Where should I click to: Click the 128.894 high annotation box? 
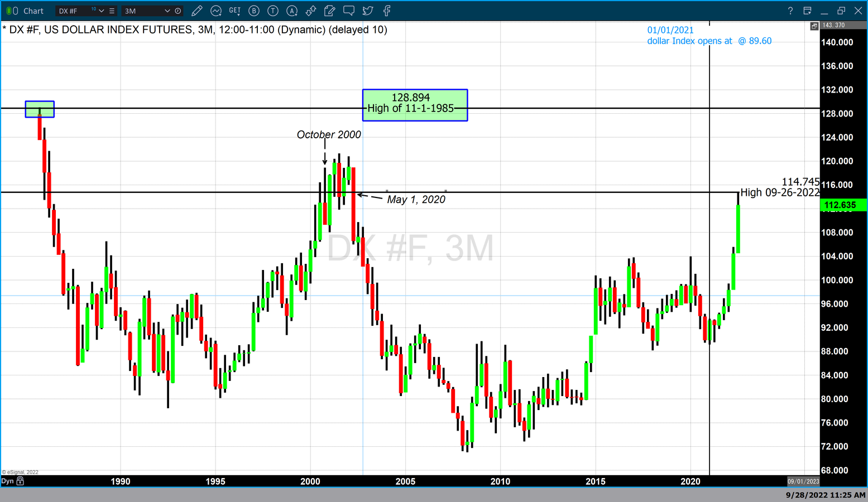[x=415, y=105]
